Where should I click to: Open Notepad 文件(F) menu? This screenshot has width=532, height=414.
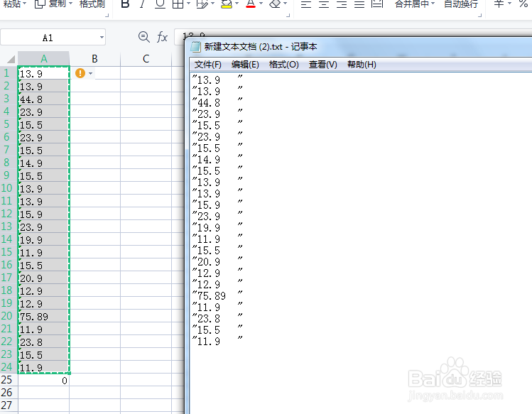point(207,65)
